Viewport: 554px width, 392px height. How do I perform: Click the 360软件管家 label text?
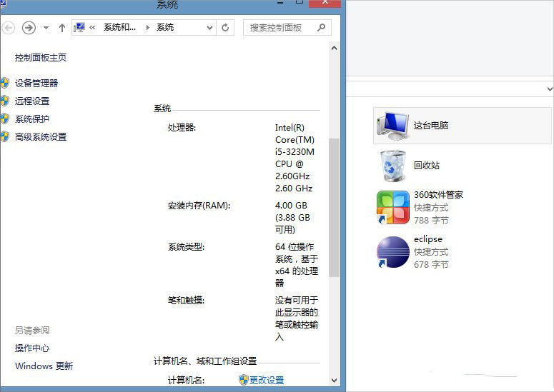[x=438, y=194]
